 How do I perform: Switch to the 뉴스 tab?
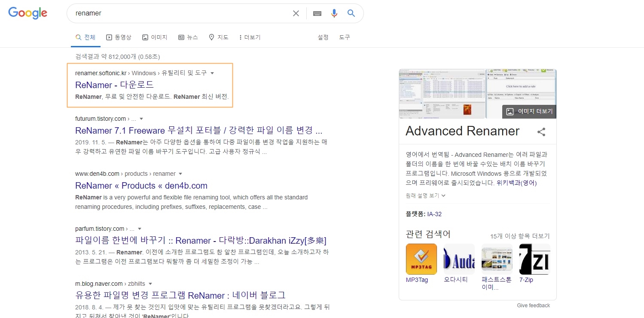[x=188, y=37]
